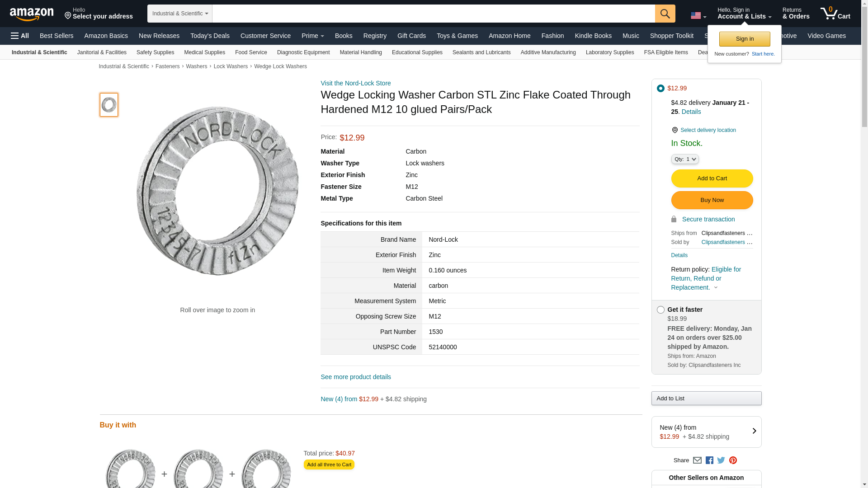Viewport: 868px width, 488px height.
Task: Select the $12.99 offer radio button
Action: 660,89
